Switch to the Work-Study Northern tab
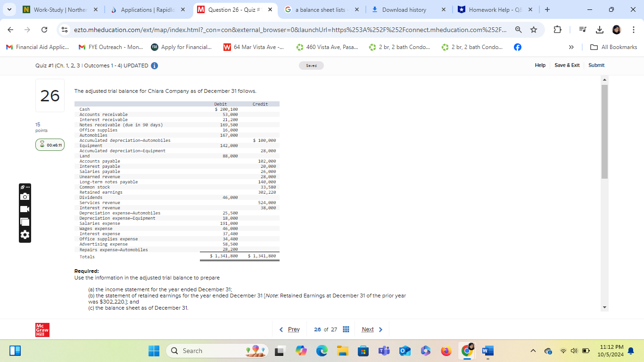Screen dimensions: 644x362 pos(59,10)
